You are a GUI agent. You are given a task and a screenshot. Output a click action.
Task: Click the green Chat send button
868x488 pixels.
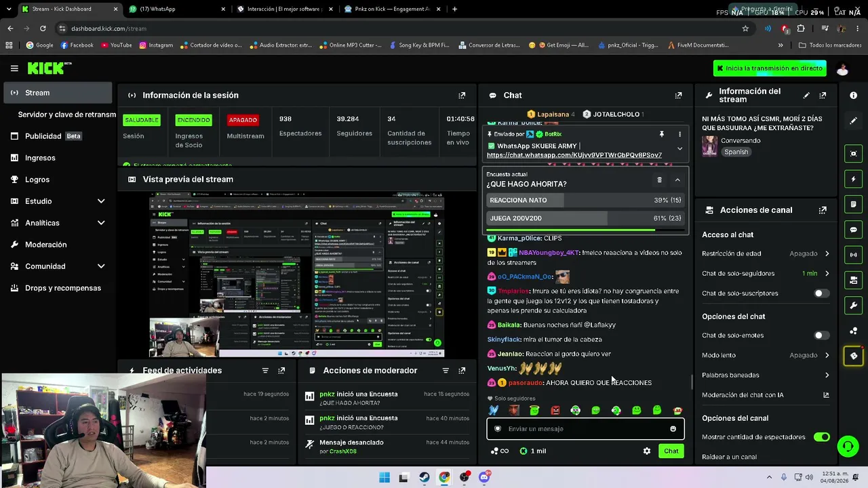[x=671, y=451]
